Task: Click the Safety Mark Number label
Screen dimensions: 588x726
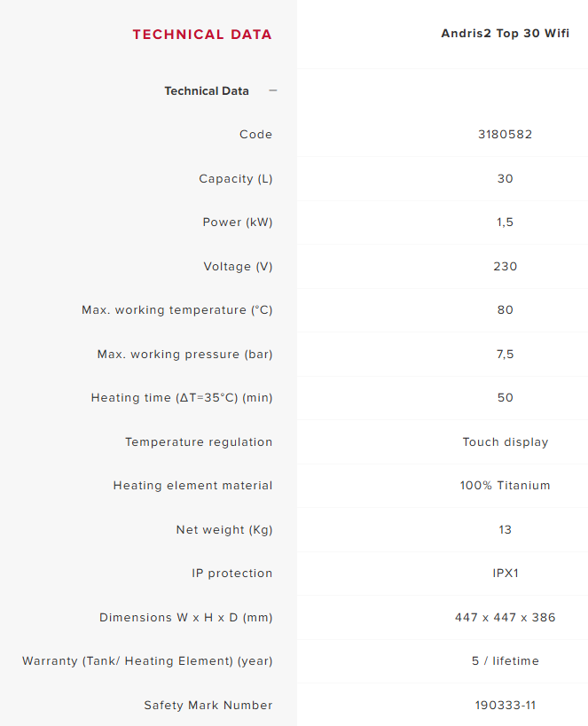Action: (208, 705)
